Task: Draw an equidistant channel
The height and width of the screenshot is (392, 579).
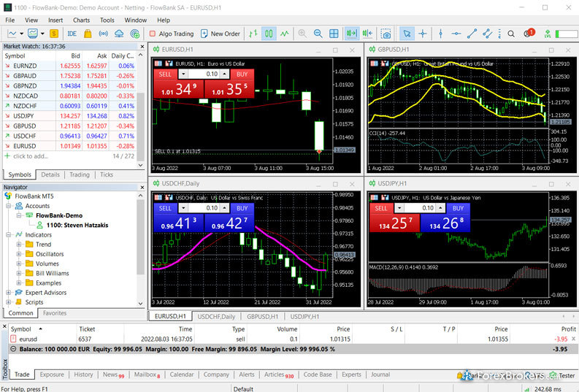Action: pyautogui.click(x=488, y=34)
